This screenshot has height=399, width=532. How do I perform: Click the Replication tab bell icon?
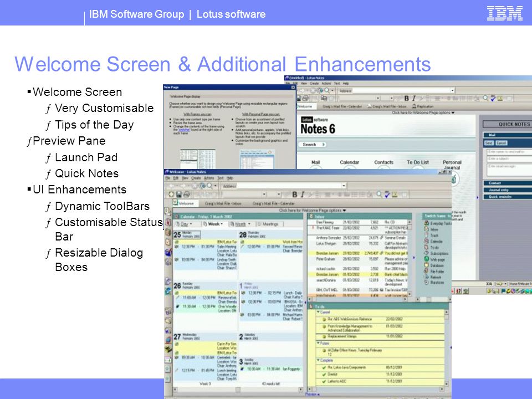pos(414,106)
